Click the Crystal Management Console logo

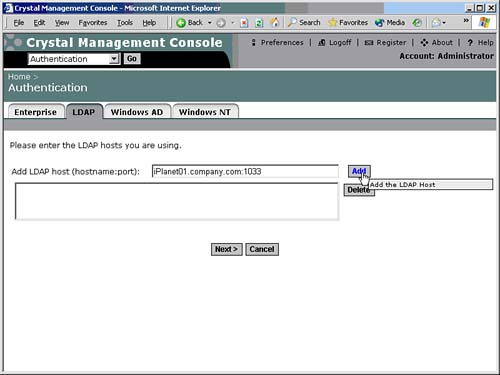pos(13,42)
